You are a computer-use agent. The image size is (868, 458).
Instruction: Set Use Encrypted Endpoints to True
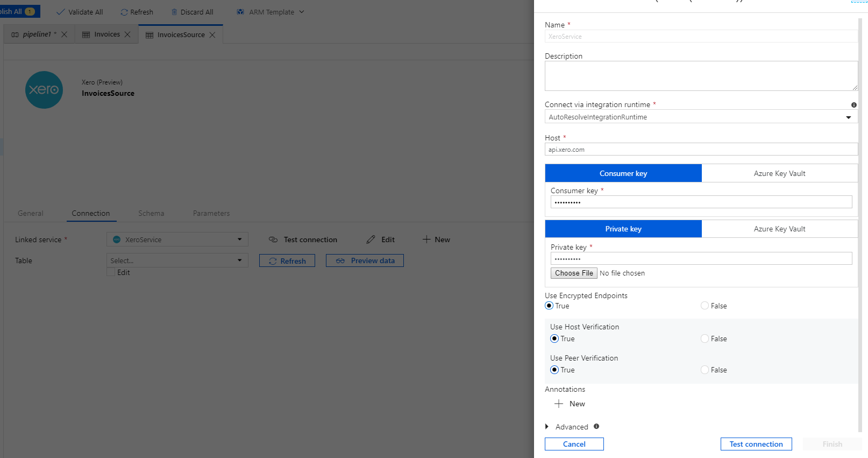click(x=549, y=306)
